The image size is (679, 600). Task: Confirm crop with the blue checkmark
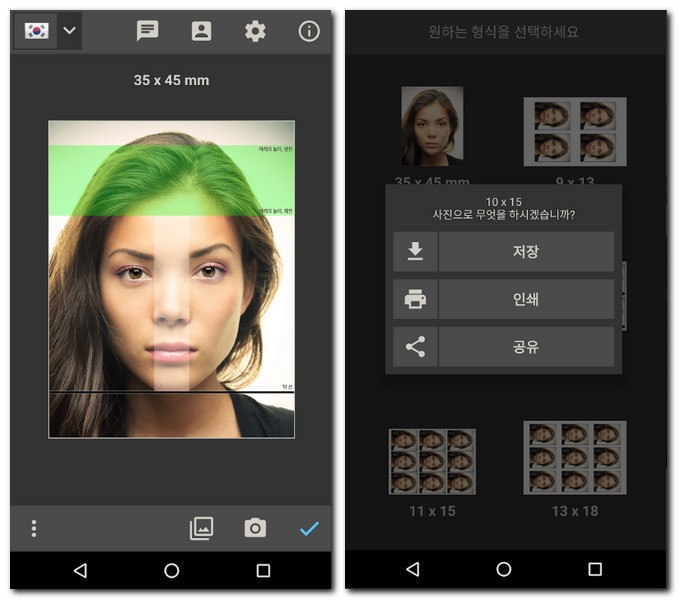[309, 528]
